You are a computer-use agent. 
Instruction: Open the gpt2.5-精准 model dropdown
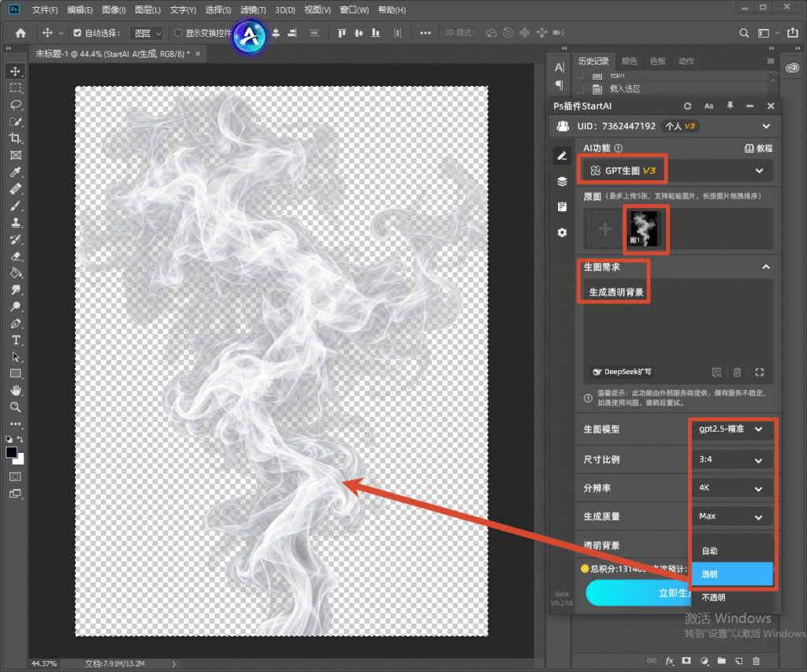[x=731, y=429]
